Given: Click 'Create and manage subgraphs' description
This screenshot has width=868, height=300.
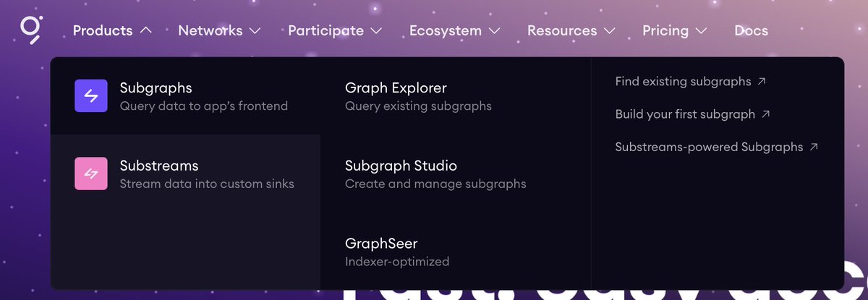Looking at the screenshot, I should (x=435, y=184).
